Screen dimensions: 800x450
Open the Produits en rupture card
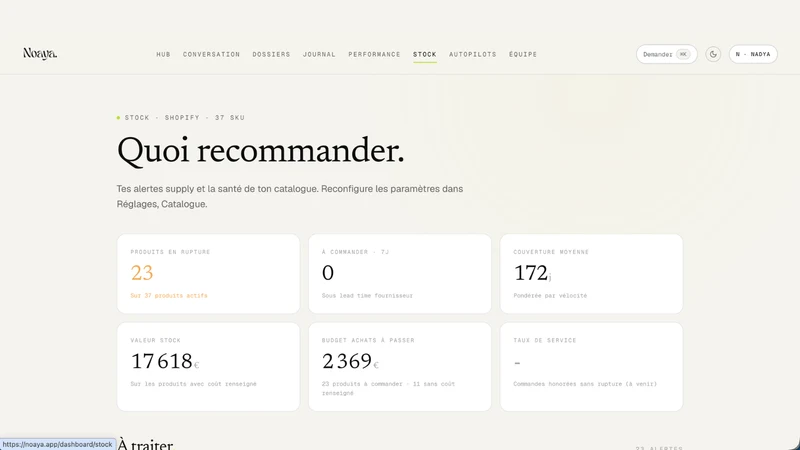(208, 274)
